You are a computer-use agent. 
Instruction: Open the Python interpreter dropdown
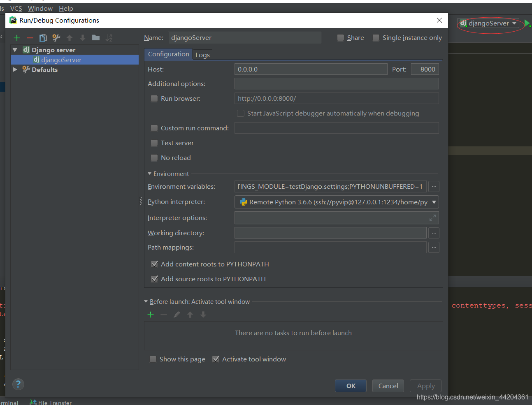(x=434, y=202)
